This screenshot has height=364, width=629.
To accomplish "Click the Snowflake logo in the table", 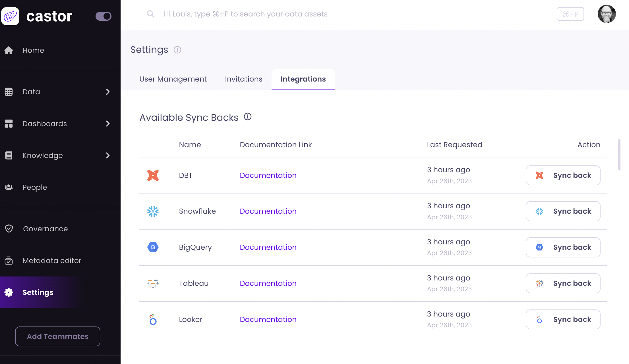I will [153, 211].
